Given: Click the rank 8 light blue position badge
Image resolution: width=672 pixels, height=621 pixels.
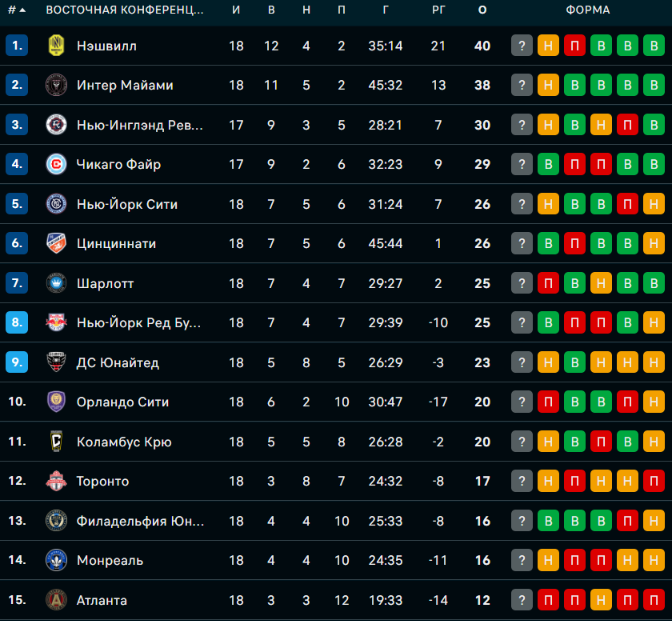Looking at the screenshot, I should (17, 322).
